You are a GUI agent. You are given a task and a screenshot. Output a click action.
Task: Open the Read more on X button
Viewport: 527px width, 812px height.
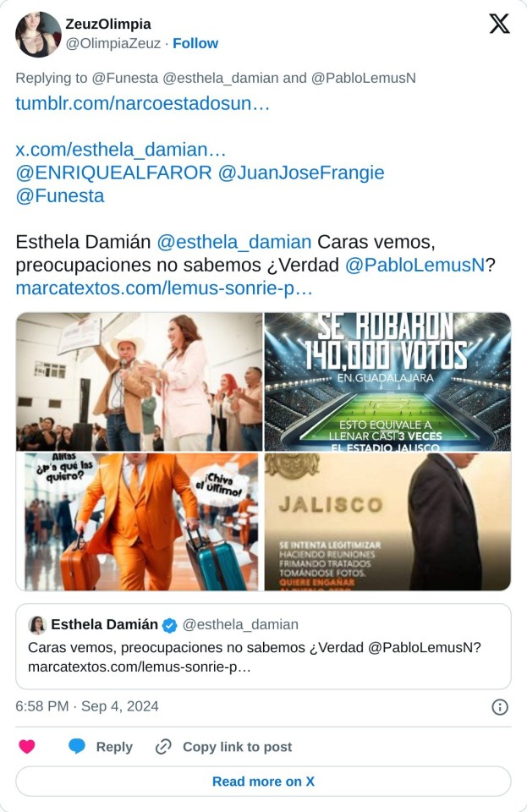[263, 781]
